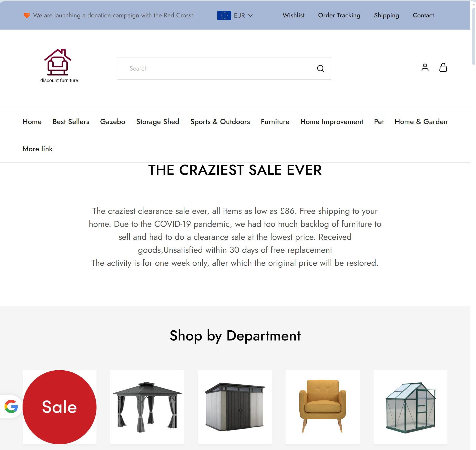Select the yellow armchair department thumbnail
476x450 pixels.
(322, 407)
